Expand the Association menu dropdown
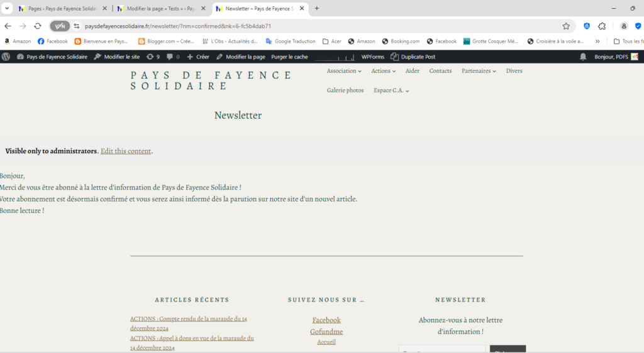The image size is (644, 353). click(x=344, y=71)
